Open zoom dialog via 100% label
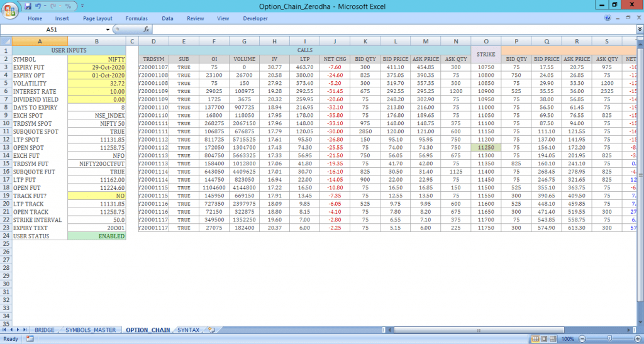 pyautogui.click(x=567, y=339)
